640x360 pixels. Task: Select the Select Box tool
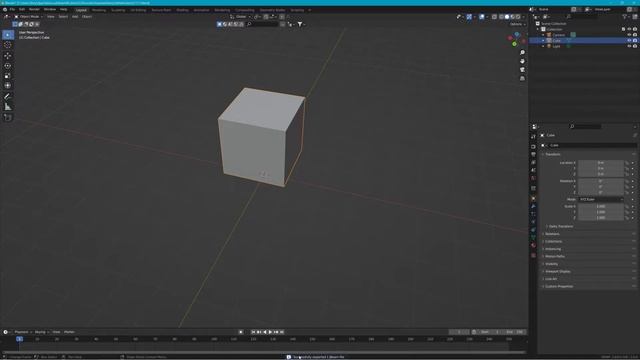pos(8,35)
